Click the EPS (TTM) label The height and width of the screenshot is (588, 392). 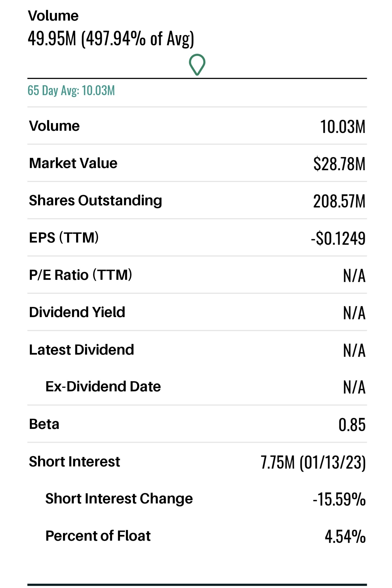[64, 238]
